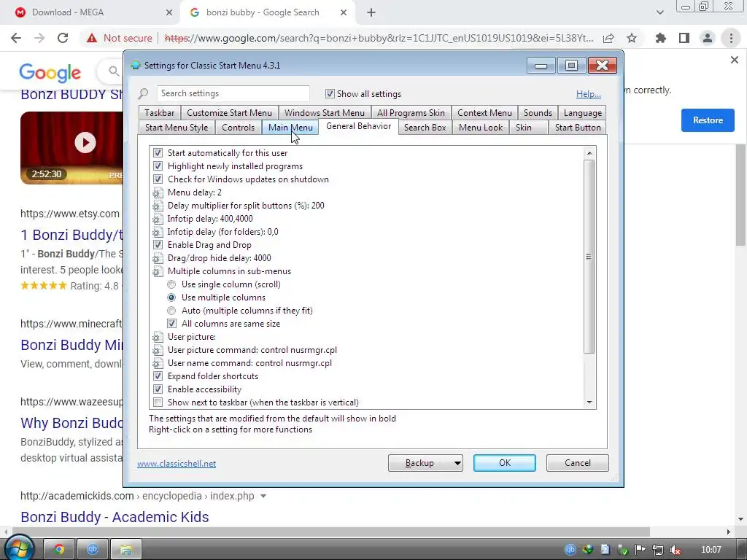Open Chrome three-dot menu
The width and height of the screenshot is (747, 560).
(x=731, y=38)
